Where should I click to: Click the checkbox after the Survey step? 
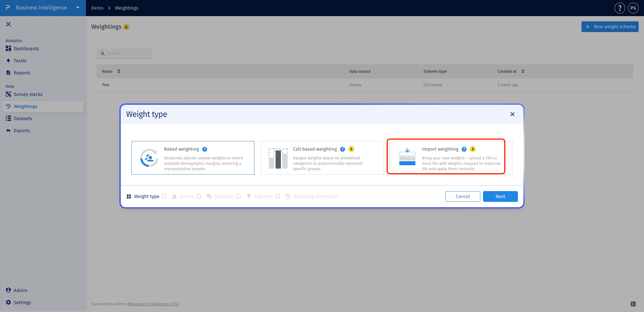(199, 196)
